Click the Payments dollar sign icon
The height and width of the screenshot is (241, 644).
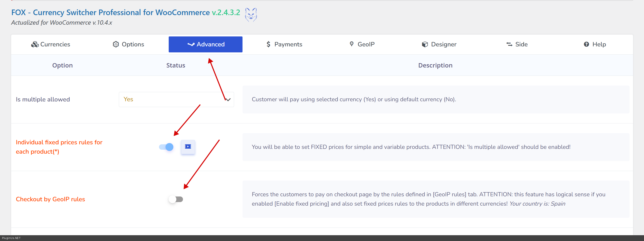click(268, 44)
